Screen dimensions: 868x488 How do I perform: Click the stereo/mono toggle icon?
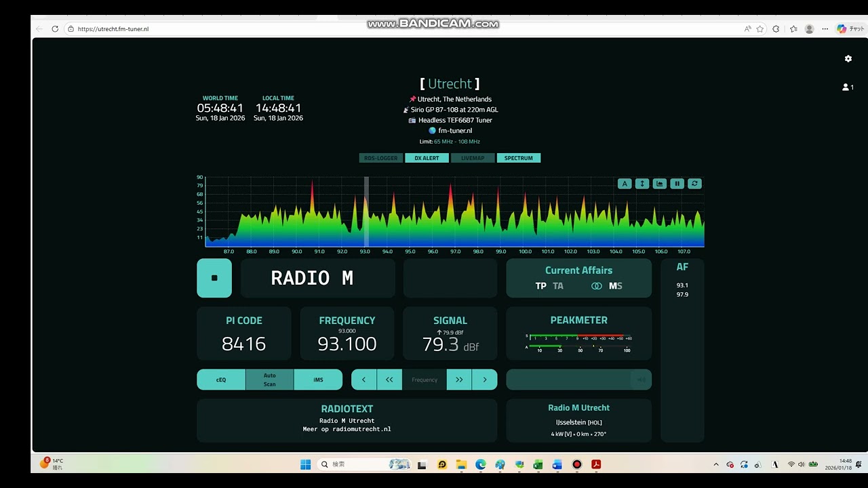(597, 286)
